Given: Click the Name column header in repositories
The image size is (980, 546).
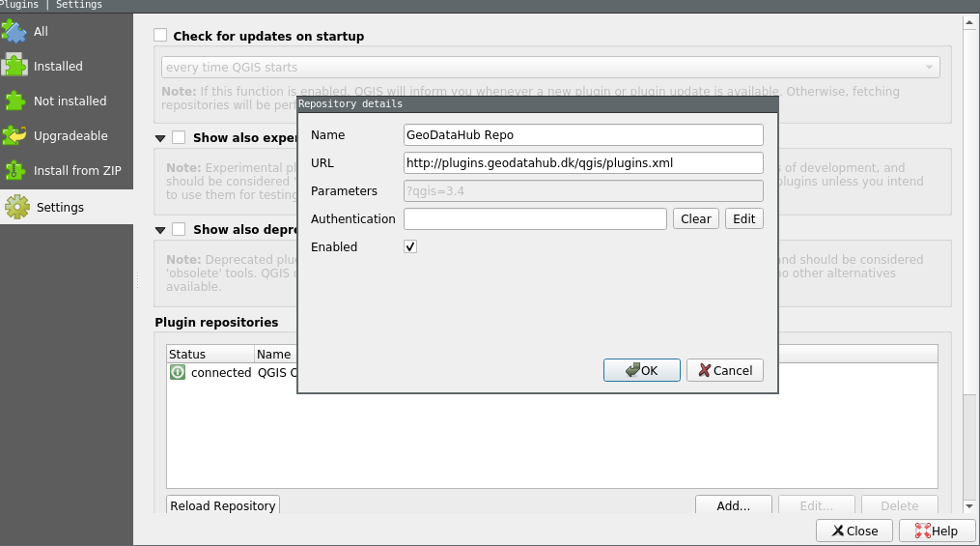Looking at the screenshot, I should coord(275,354).
